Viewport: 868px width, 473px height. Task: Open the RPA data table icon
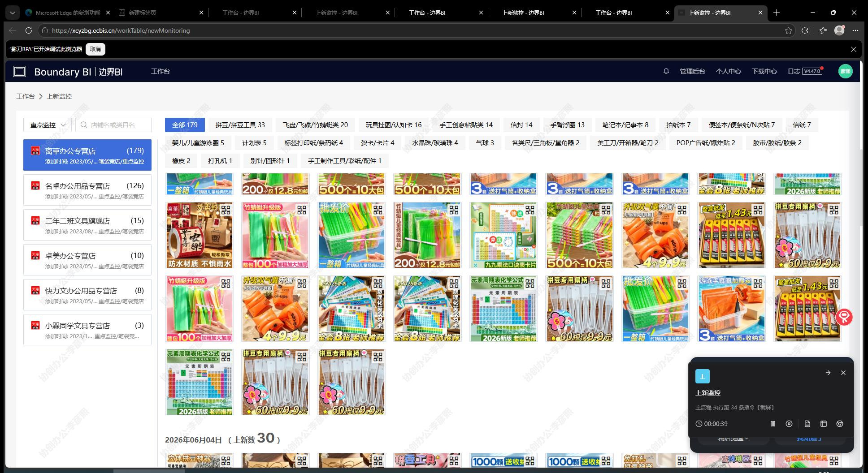[x=824, y=424]
